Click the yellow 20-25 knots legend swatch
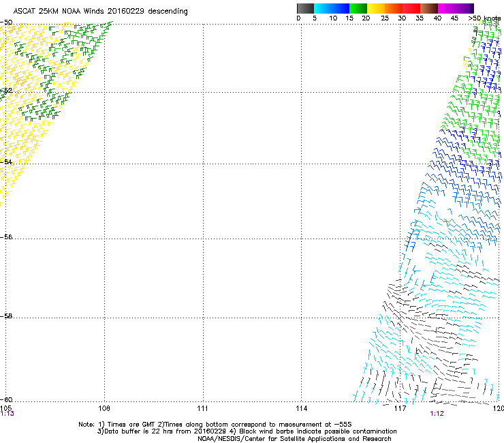Viewport: 504px width, 443px height. click(x=376, y=8)
